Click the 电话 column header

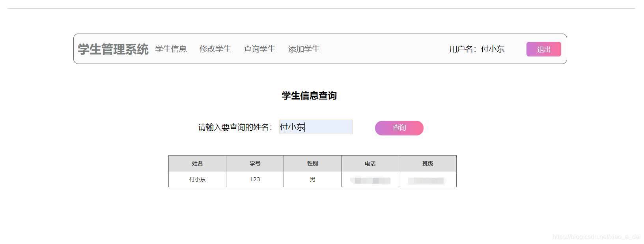point(370,163)
